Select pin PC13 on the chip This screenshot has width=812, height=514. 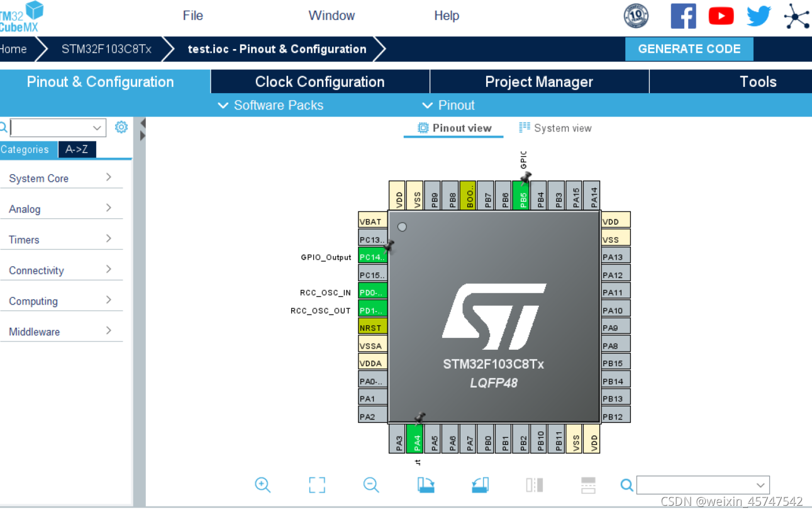click(x=372, y=239)
